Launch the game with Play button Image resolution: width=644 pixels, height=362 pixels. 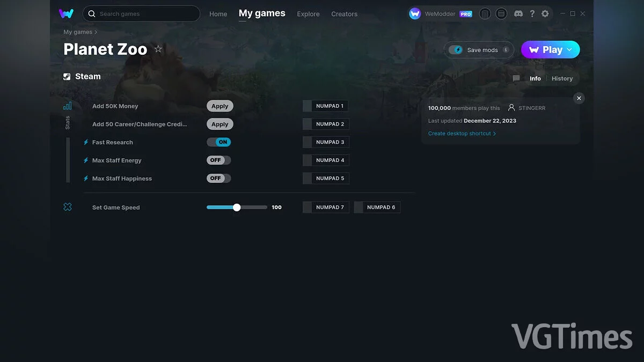(545, 50)
